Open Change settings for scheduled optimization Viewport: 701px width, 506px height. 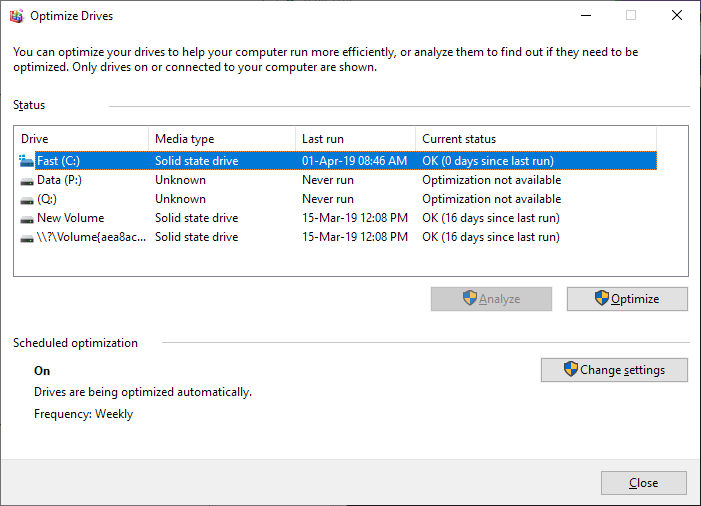tap(614, 370)
